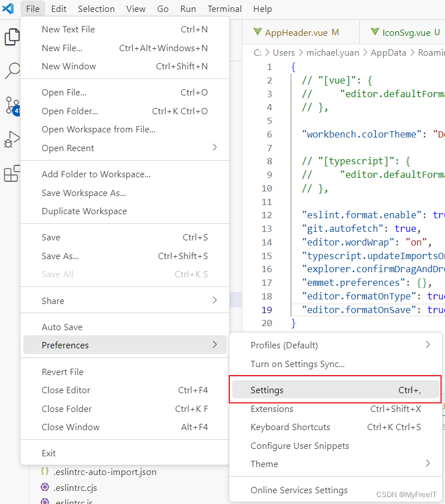Image resolution: width=445 pixels, height=504 pixels.
Task: Click "git.autofetch" setting line
Action: tap(361, 228)
